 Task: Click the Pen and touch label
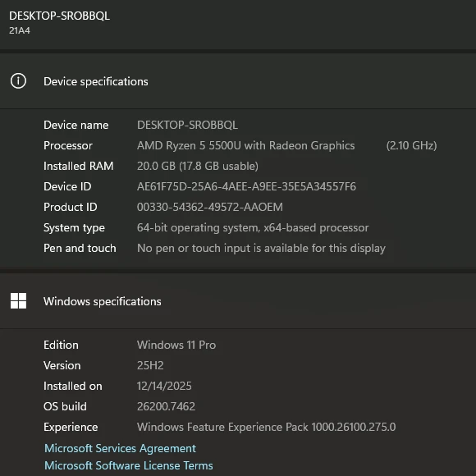coord(80,249)
